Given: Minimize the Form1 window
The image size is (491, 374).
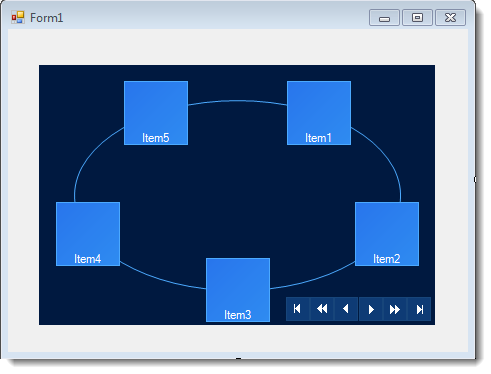Looking at the screenshot, I should pyautogui.click(x=384, y=18).
